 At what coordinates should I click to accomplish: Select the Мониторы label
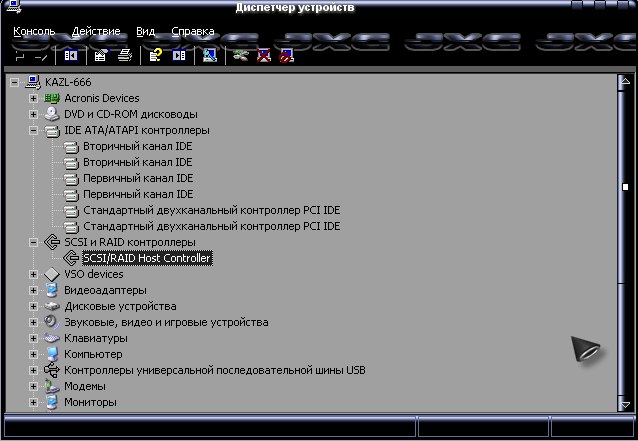90,402
